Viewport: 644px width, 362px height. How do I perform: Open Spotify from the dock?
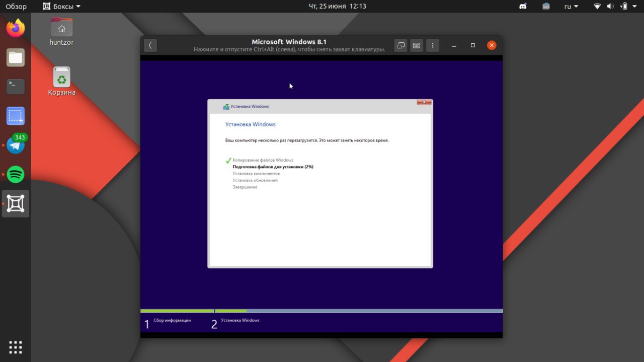(x=16, y=174)
